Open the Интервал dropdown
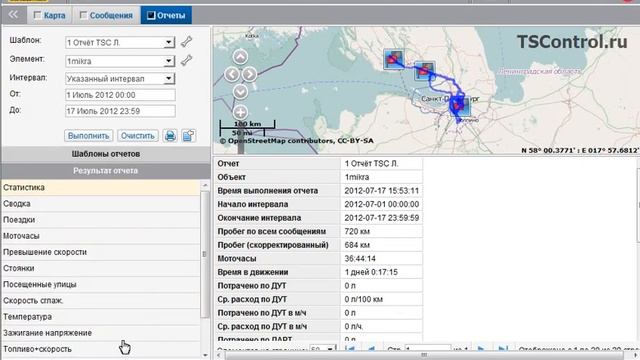The image size is (640, 360). tap(169, 78)
